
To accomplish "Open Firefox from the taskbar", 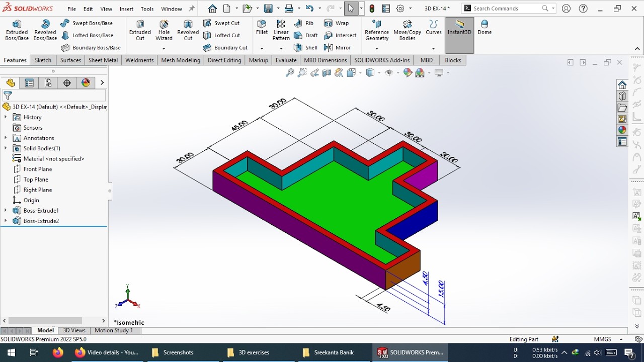I will pos(58,352).
